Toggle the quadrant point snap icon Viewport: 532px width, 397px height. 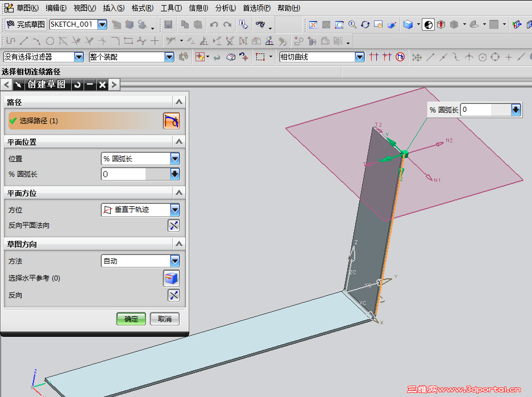pyautogui.click(x=496, y=57)
